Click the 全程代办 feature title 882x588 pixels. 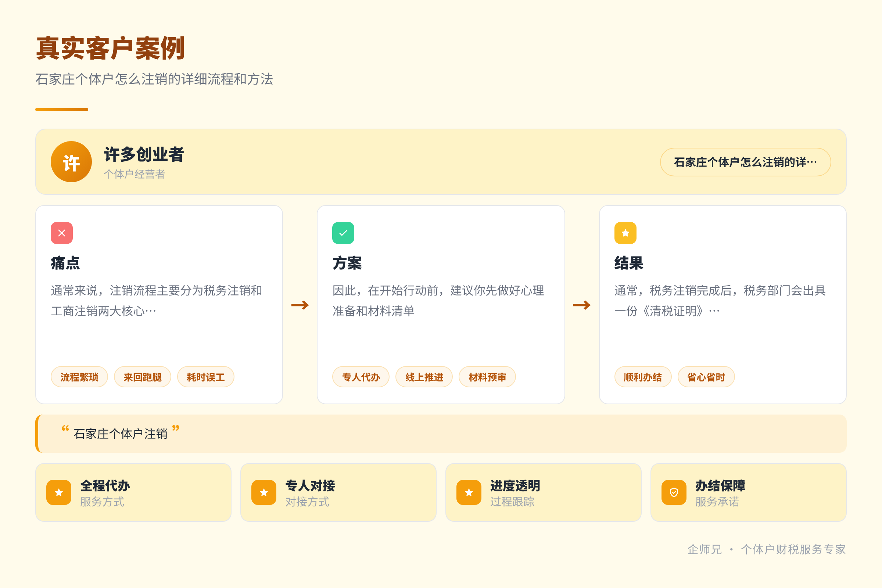(105, 485)
